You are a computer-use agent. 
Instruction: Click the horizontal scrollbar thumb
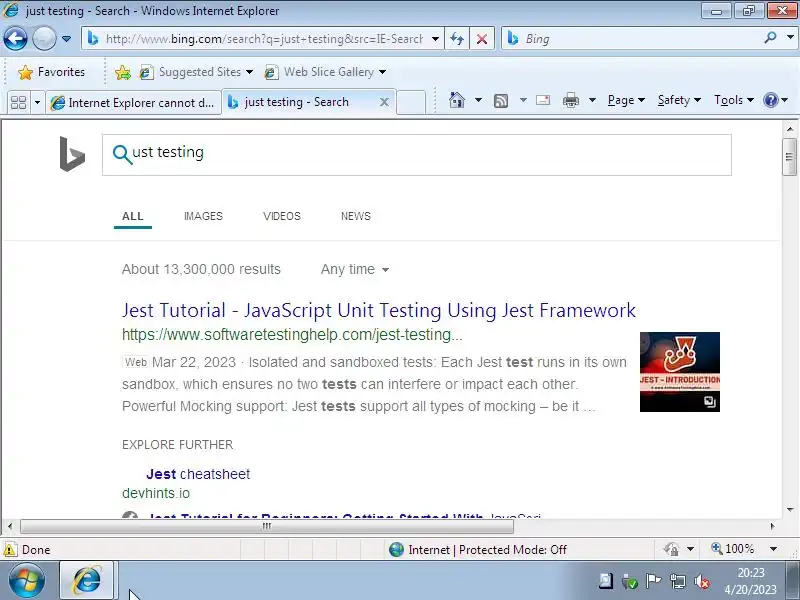pyautogui.click(x=267, y=526)
